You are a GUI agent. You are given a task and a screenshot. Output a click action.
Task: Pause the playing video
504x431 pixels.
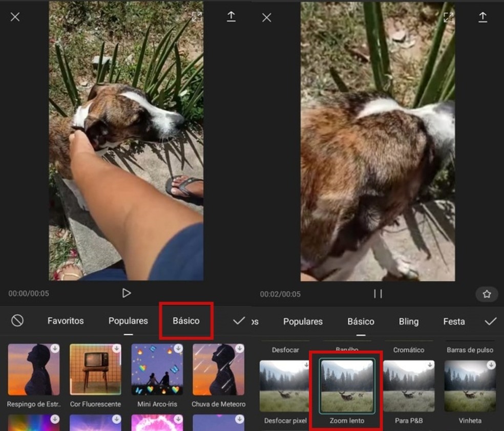(x=378, y=293)
